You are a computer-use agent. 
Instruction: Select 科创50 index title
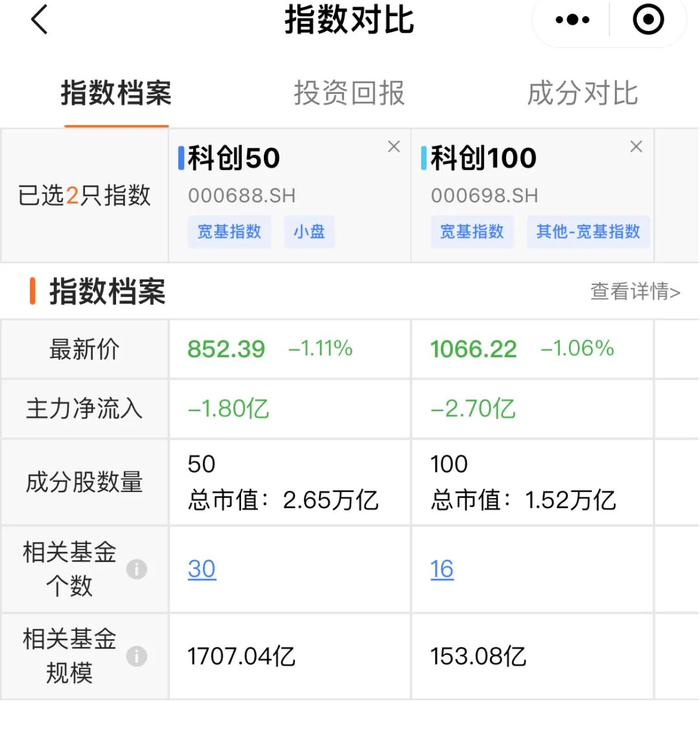click(x=234, y=158)
